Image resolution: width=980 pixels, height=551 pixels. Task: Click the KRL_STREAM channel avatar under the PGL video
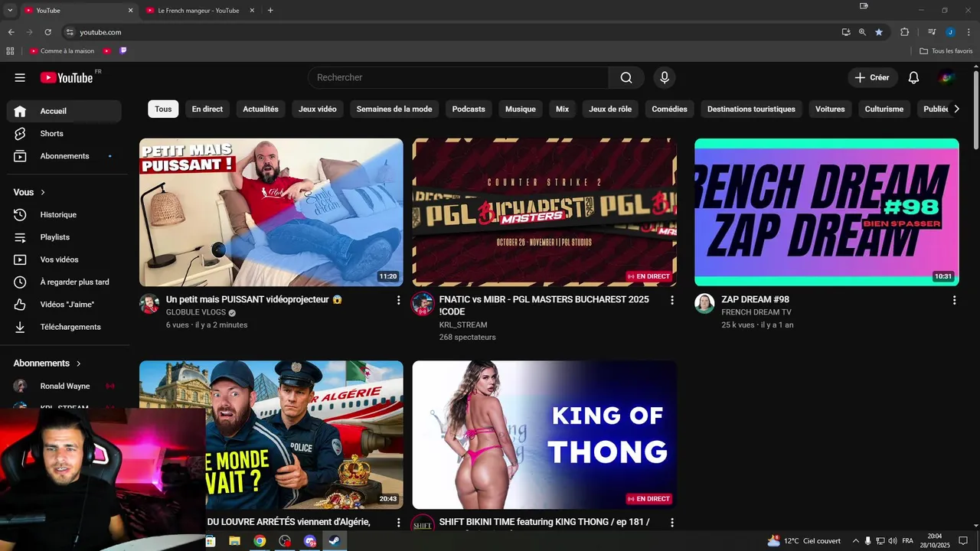click(x=423, y=304)
